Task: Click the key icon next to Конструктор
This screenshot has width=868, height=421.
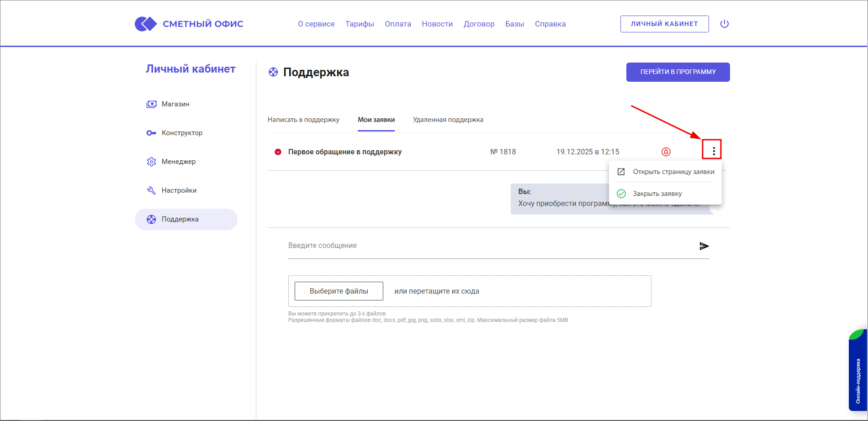Action: 151,132
